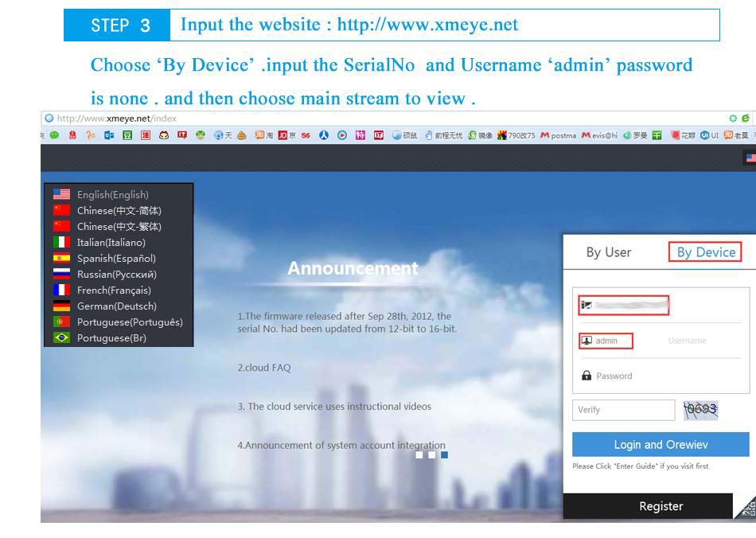This screenshot has height=538, width=756.
Task: Click the JD bookmark icon
Action: coord(283,135)
